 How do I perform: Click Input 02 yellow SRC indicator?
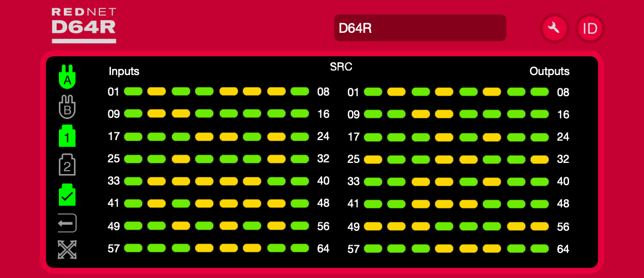click(x=157, y=91)
